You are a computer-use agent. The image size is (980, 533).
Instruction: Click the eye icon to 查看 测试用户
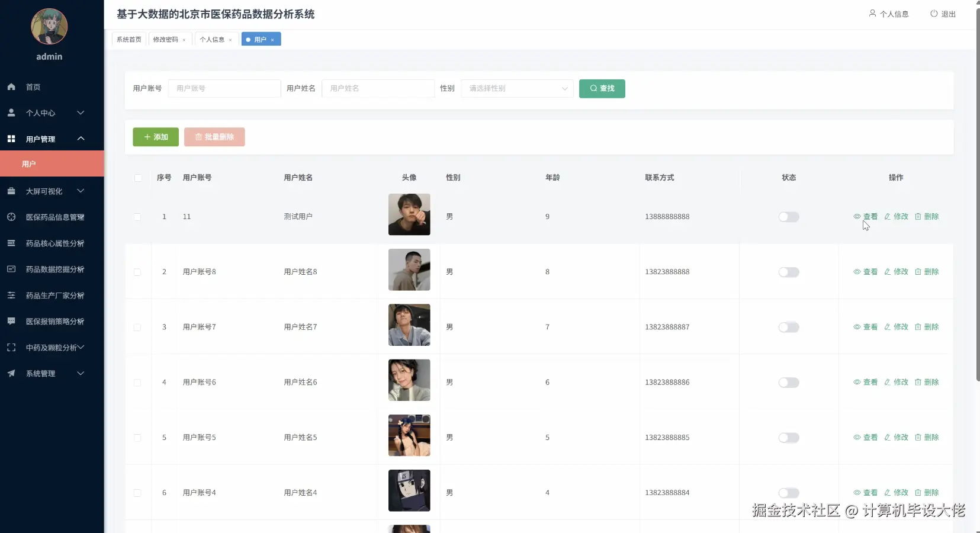coord(859,217)
